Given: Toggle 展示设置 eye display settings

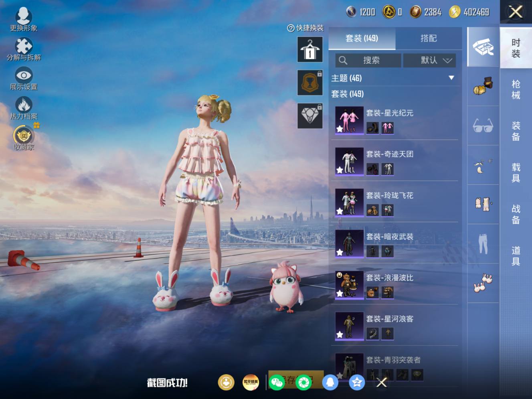Looking at the screenshot, I should (x=24, y=75).
